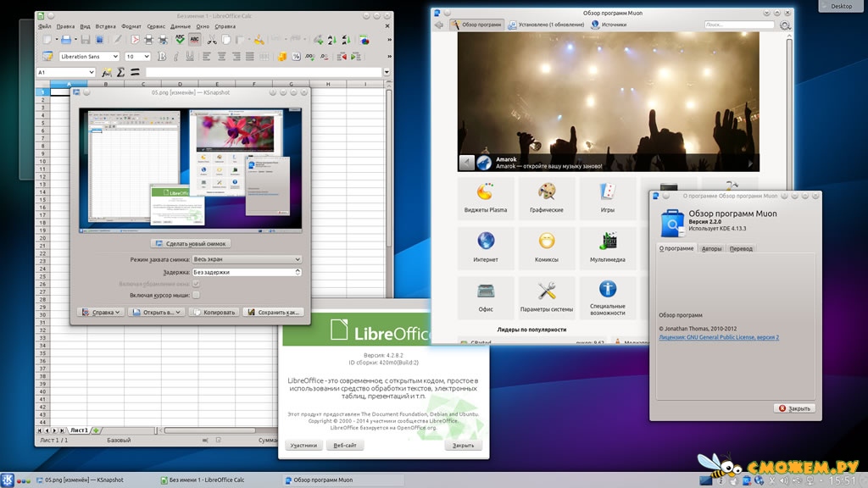Click the Веб-сайт button in LibreOffice dialog
This screenshot has height=488, width=868.
click(x=345, y=445)
